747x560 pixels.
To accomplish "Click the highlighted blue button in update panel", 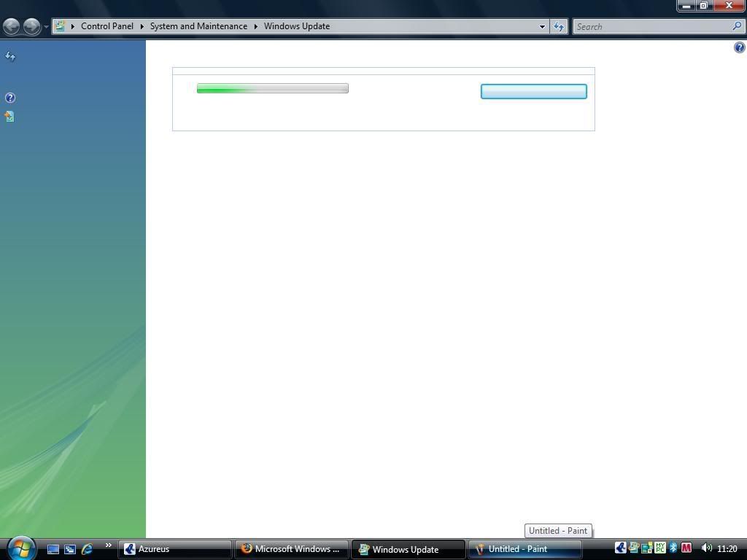I will click(533, 91).
